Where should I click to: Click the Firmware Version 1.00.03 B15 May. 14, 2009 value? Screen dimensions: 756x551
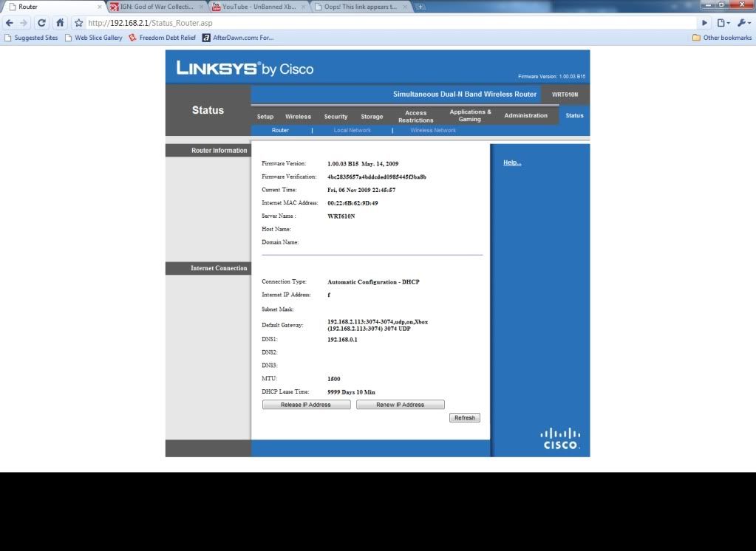[x=363, y=164]
